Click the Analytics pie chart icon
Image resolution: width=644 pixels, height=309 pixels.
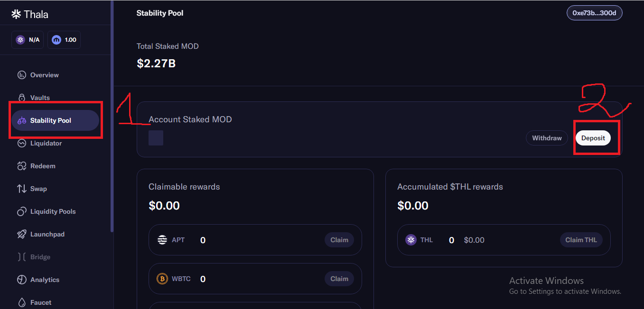[x=21, y=280]
